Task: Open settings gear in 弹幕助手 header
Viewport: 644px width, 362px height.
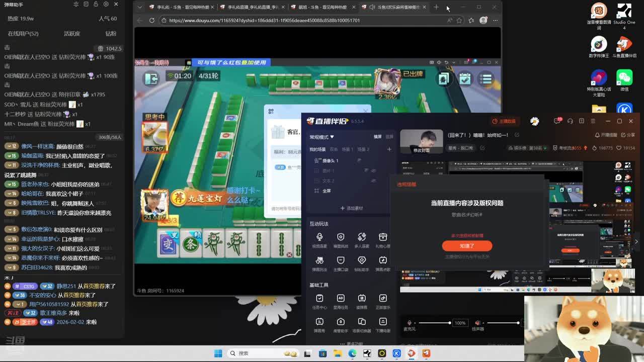Action: pyautogui.click(x=106, y=5)
